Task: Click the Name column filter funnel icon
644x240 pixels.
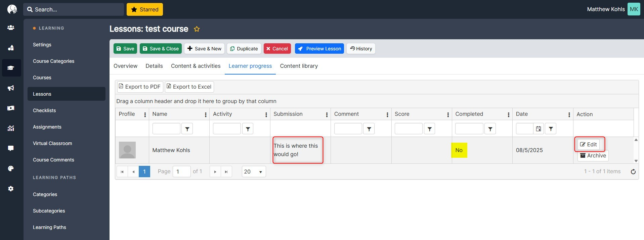Action: 187,129
